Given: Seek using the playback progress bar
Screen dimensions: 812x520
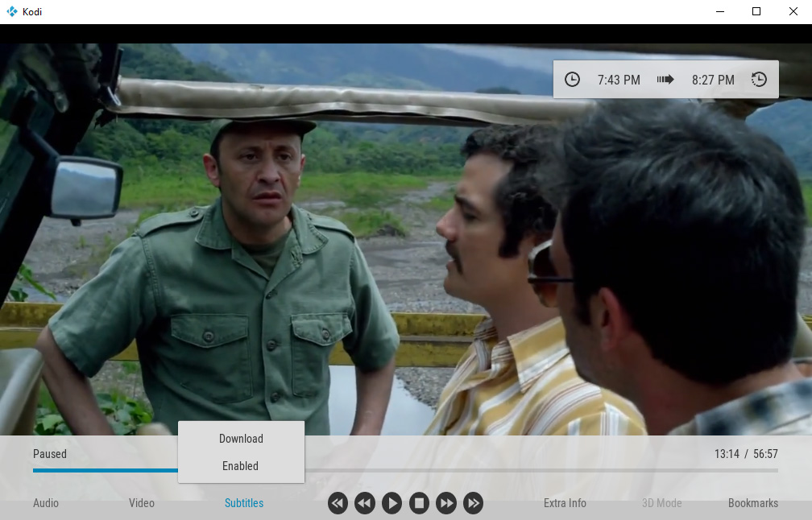Looking at the screenshot, I should (405, 470).
